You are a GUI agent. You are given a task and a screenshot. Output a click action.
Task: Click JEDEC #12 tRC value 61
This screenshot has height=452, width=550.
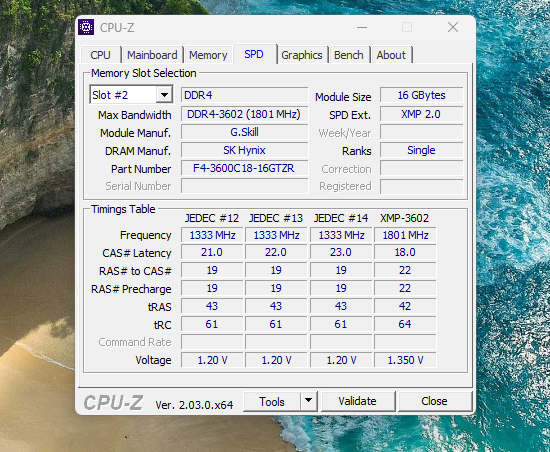tap(212, 324)
